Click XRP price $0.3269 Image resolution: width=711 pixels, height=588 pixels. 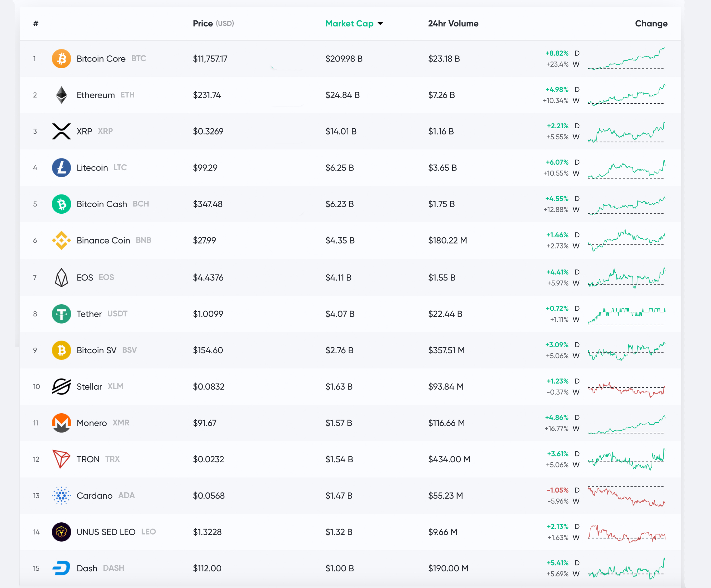208,131
